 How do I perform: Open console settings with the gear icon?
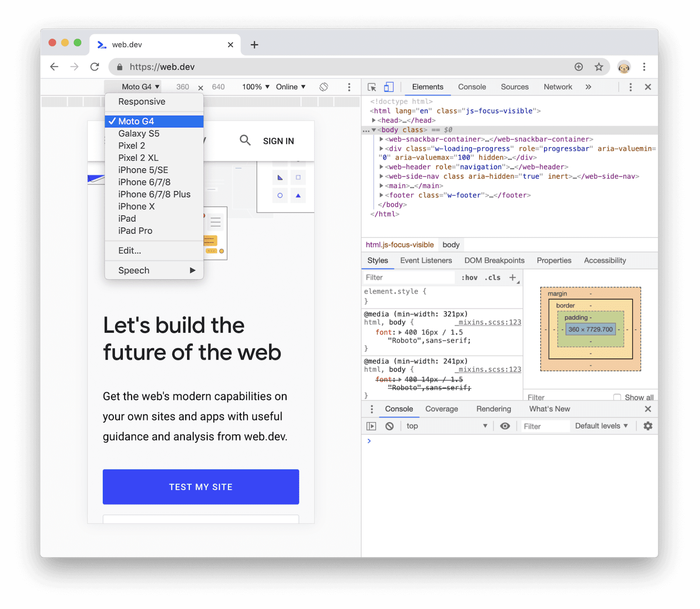coord(648,426)
